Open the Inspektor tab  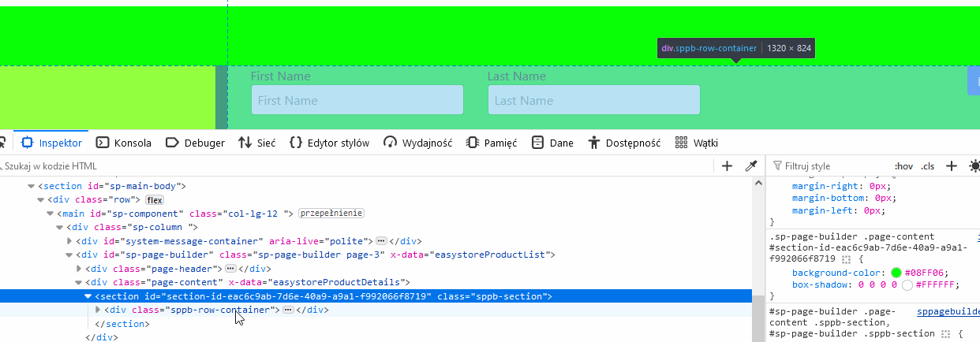pyautogui.click(x=51, y=143)
